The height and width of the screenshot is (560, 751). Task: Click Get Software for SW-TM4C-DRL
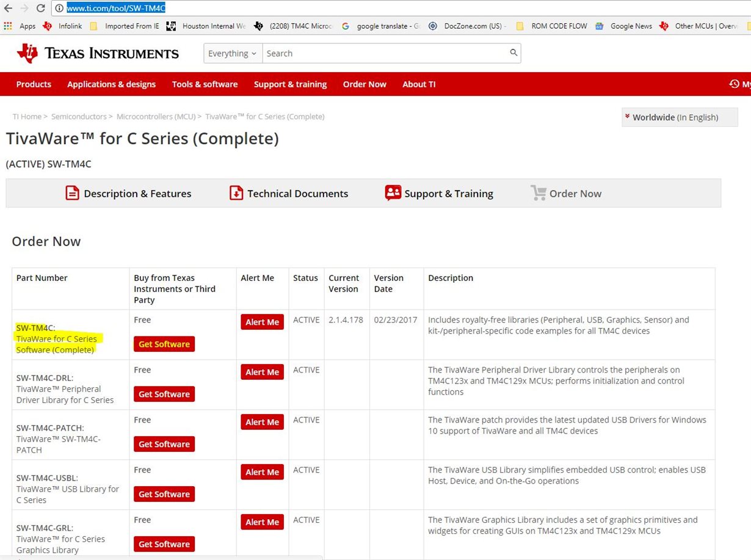(x=164, y=395)
